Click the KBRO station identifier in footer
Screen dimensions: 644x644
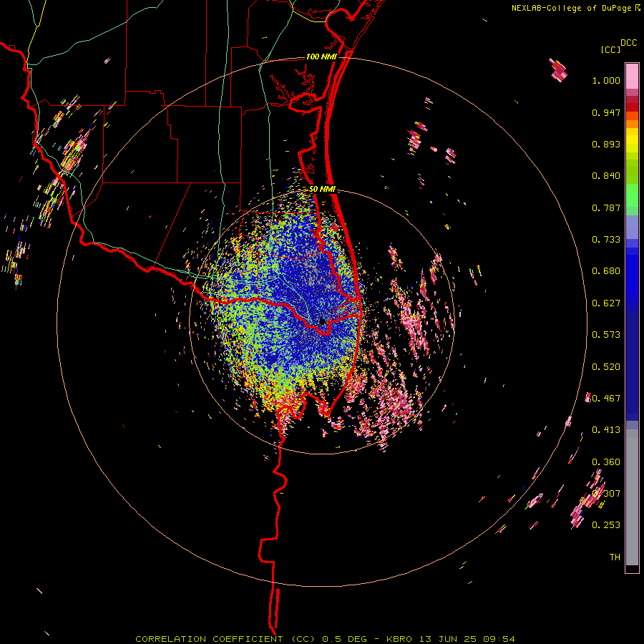(x=399, y=639)
